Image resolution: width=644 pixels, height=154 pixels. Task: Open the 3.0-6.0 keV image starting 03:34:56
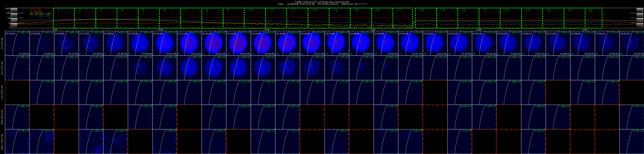click(17, 43)
